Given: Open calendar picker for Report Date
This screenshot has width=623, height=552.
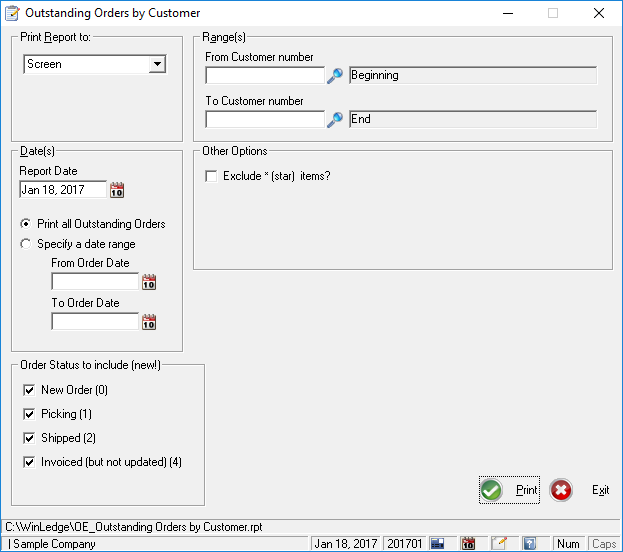Looking at the screenshot, I should point(117,190).
